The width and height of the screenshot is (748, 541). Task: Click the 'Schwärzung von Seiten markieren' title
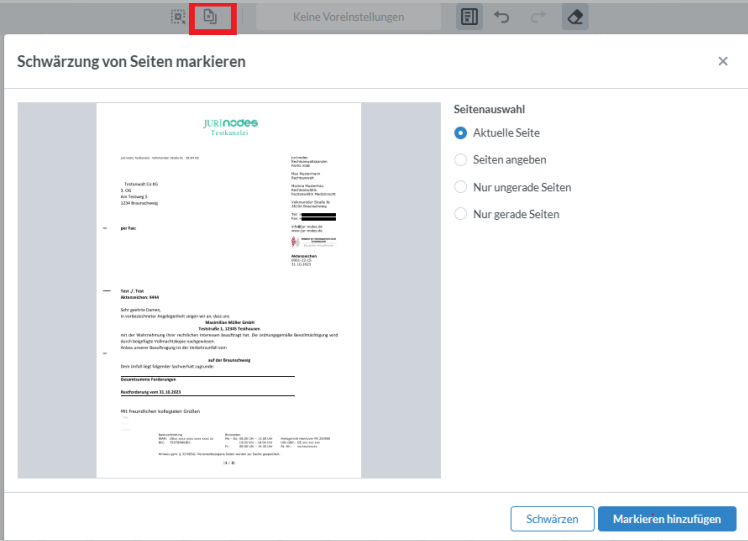(x=132, y=62)
